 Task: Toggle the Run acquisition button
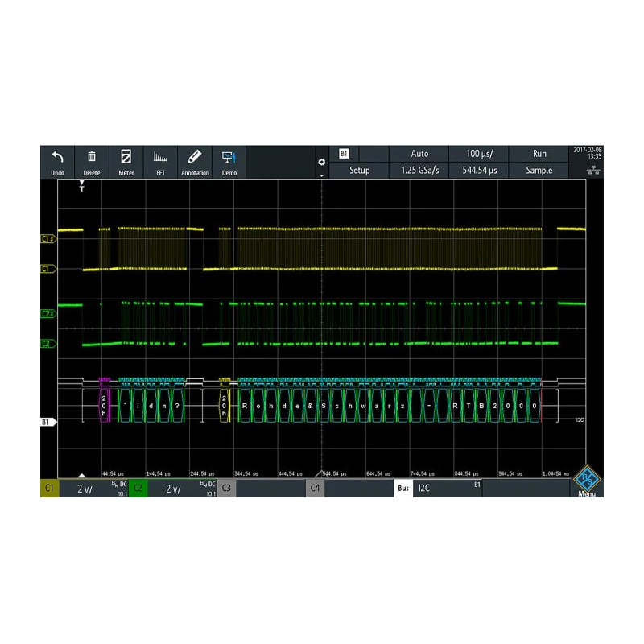[539, 154]
